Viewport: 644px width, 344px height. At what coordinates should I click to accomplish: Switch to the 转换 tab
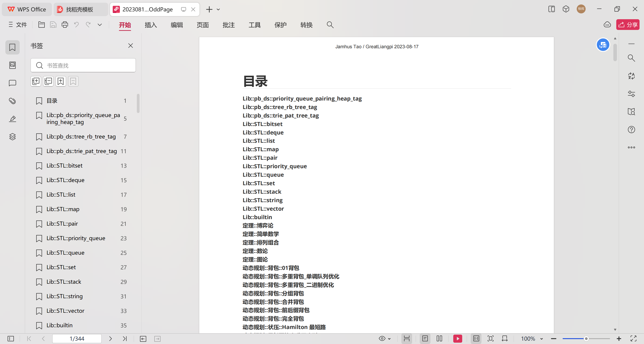(307, 25)
